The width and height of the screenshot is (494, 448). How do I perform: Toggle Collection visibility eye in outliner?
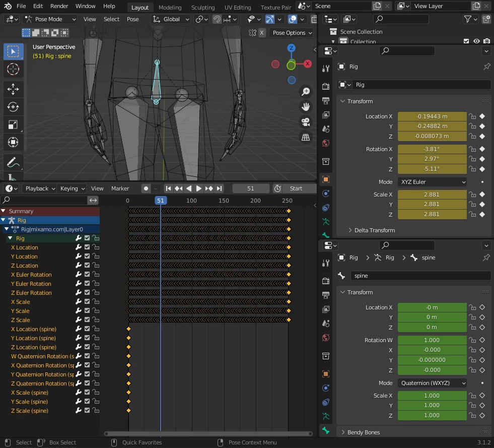click(x=476, y=41)
